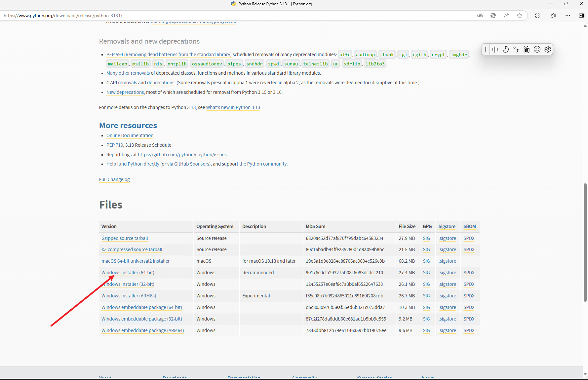Screen dimensions: 588x380
Task: Click the telnetlib module tag
Action: (316, 64)
